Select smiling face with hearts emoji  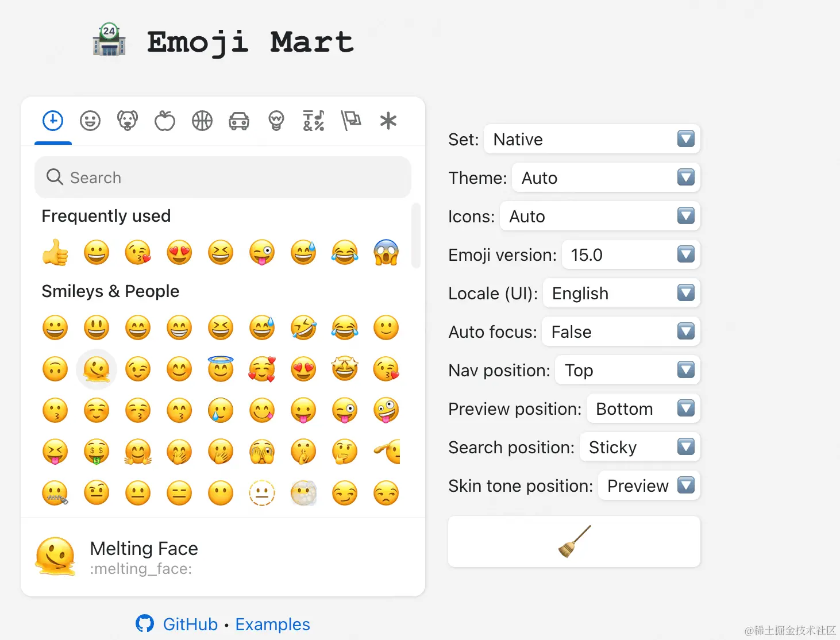coord(262,369)
